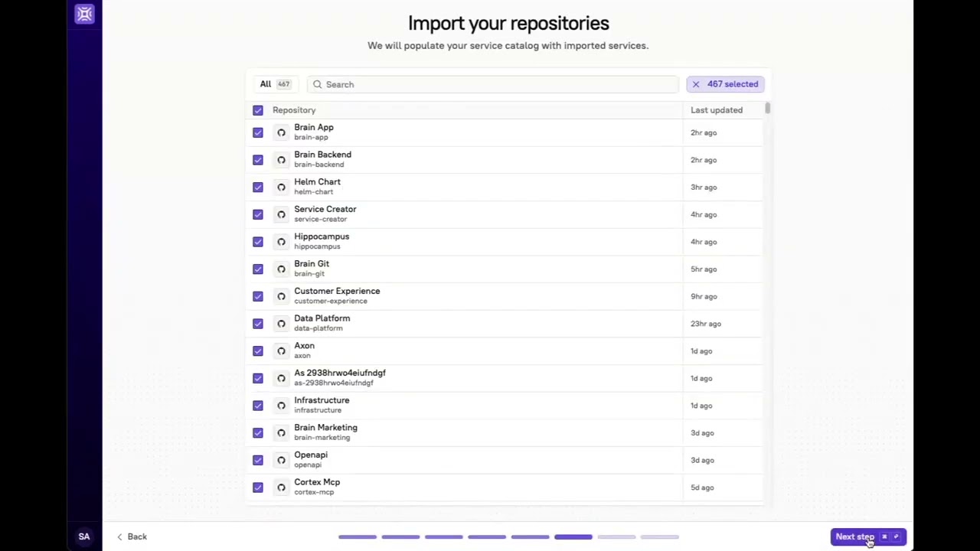Click the seventh step progress indicator

[x=616, y=537]
